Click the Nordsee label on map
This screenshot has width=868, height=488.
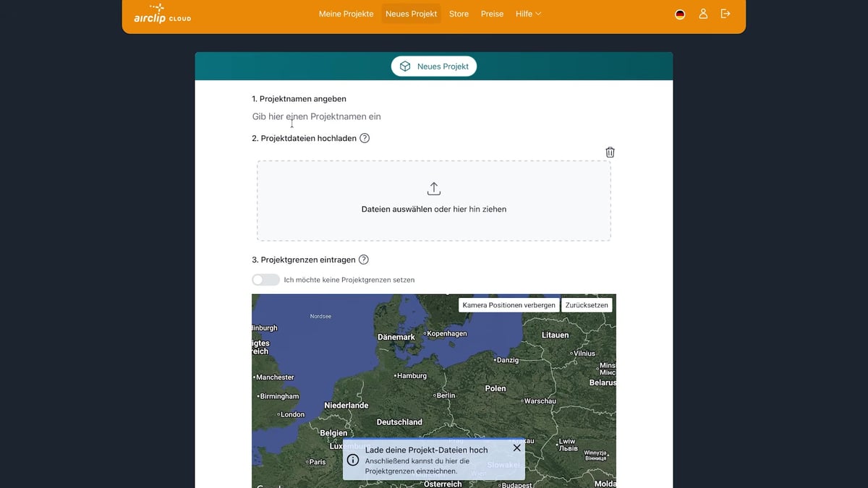click(x=320, y=317)
